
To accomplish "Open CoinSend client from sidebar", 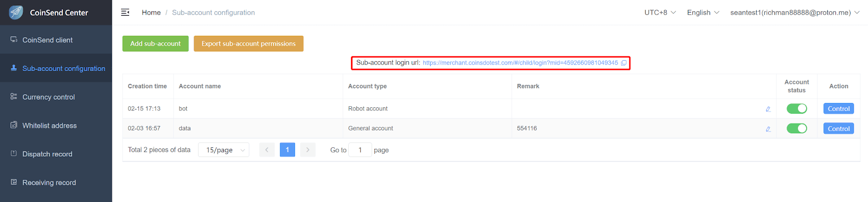I will pyautogui.click(x=56, y=40).
